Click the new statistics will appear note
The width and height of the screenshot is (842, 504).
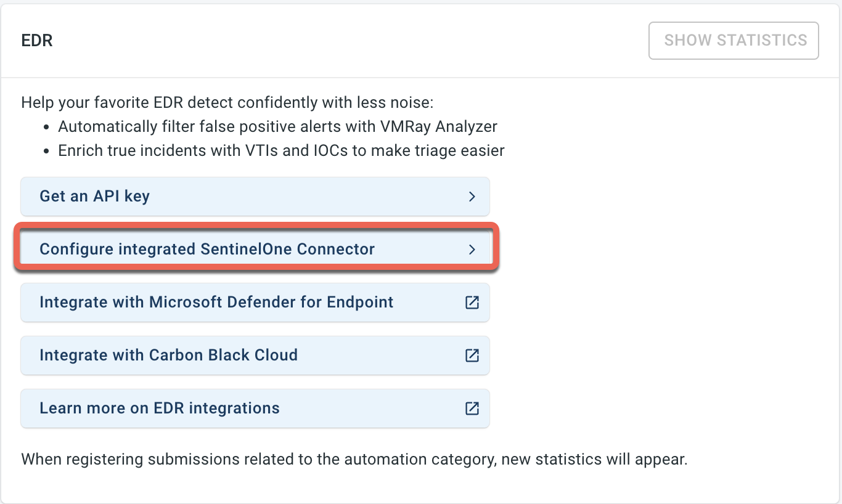pyautogui.click(x=354, y=460)
